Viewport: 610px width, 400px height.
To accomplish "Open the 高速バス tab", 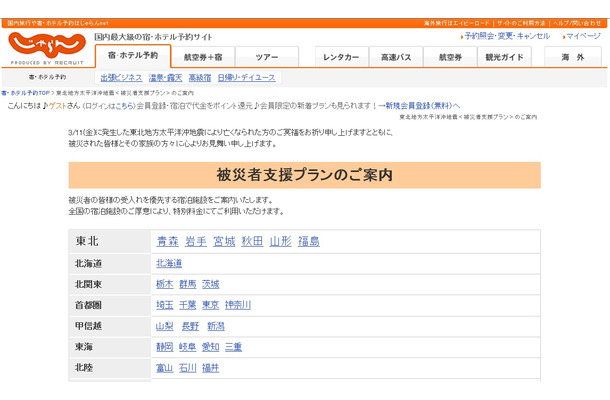I will coord(396,57).
